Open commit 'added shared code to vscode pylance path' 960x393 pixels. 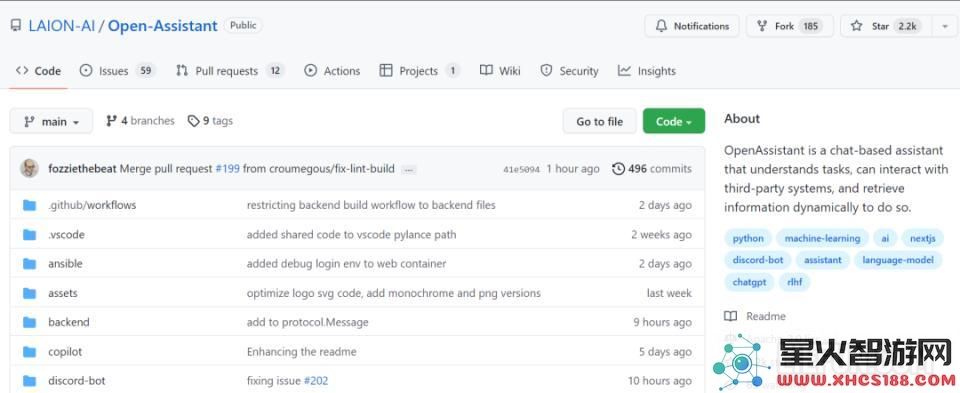pos(351,234)
